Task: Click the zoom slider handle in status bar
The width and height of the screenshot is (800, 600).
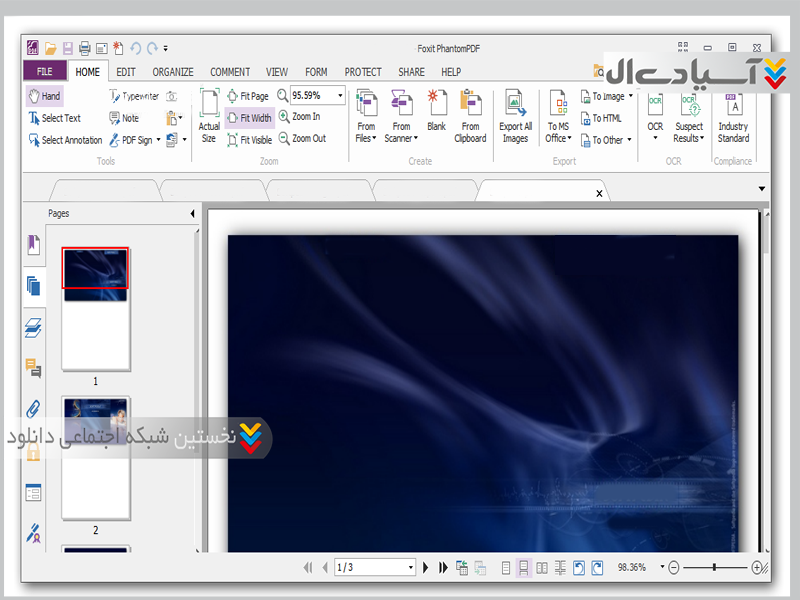Action: (714, 567)
